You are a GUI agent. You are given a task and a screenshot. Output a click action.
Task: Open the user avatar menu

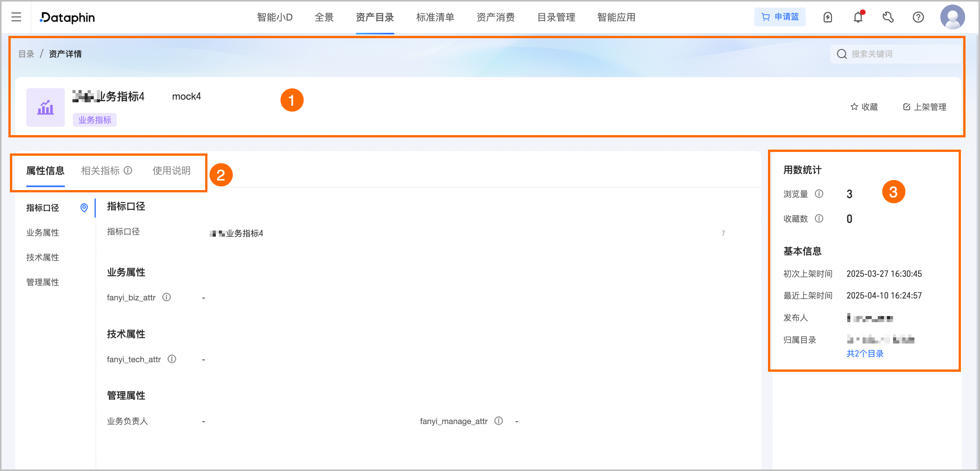(x=953, y=17)
